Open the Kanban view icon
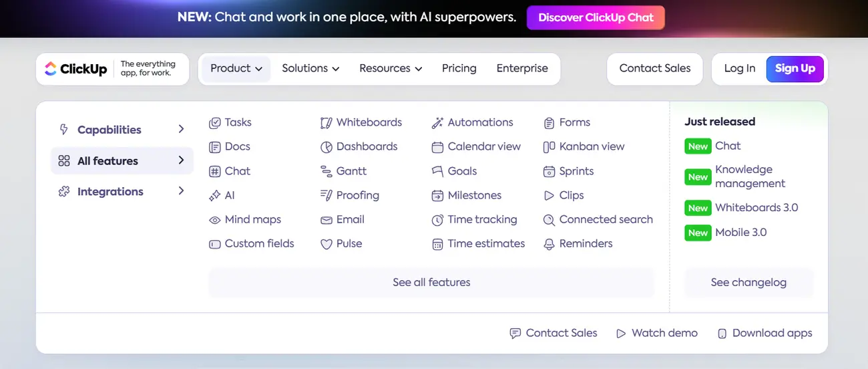Viewport: 868px width, 369px height. point(549,147)
